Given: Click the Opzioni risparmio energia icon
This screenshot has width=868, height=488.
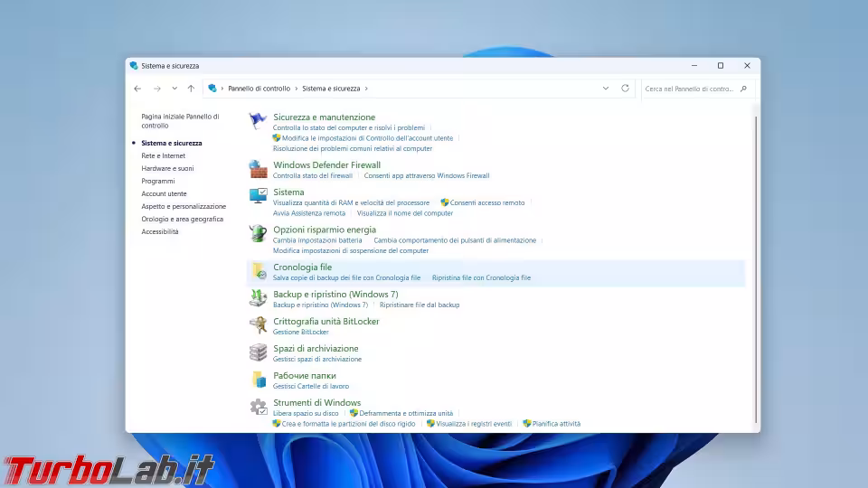Looking at the screenshot, I should click(259, 234).
